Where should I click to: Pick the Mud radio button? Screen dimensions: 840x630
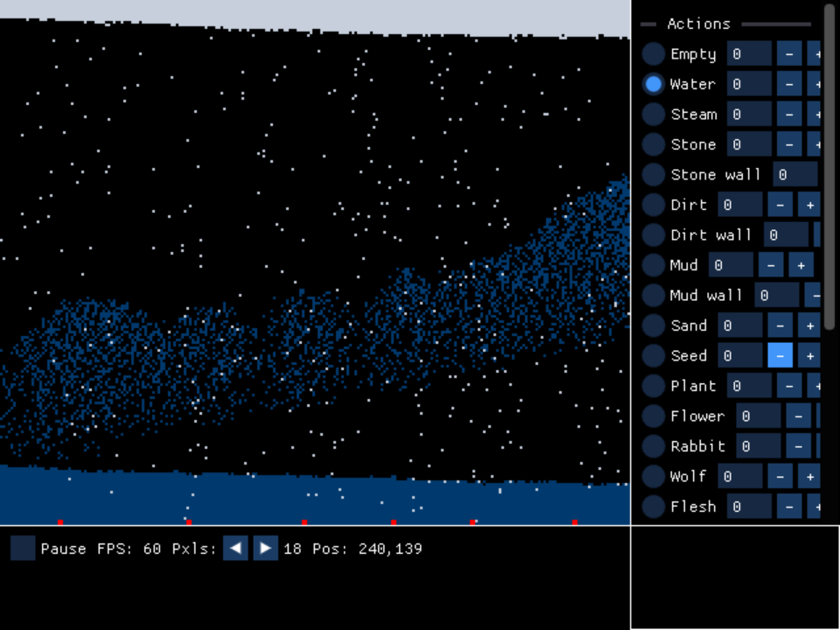pyautogui.click(x=653, y=265)
